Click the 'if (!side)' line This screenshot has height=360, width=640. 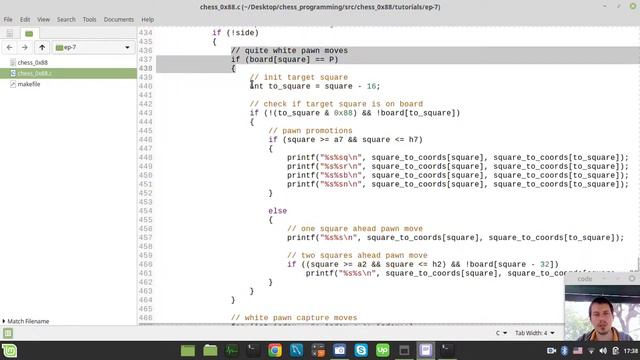235,33
